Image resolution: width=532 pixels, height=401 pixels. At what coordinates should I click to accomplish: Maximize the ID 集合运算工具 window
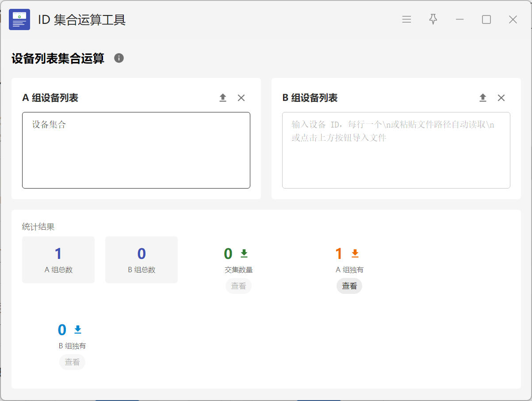(486, 19)
